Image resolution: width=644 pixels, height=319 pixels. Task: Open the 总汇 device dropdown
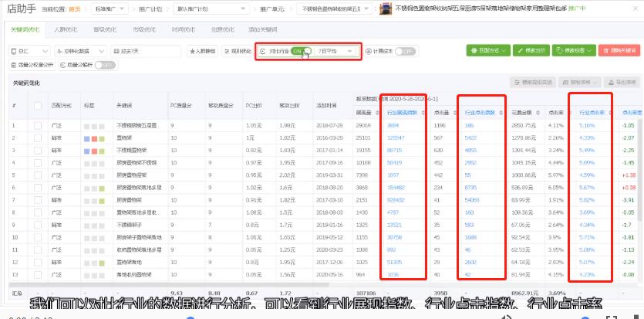point(29,52)
